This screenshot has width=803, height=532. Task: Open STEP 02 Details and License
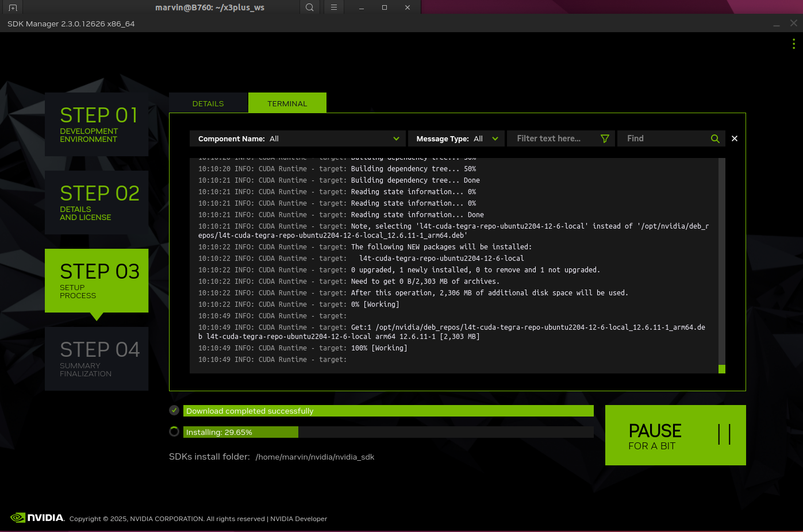tap(97, 202)
